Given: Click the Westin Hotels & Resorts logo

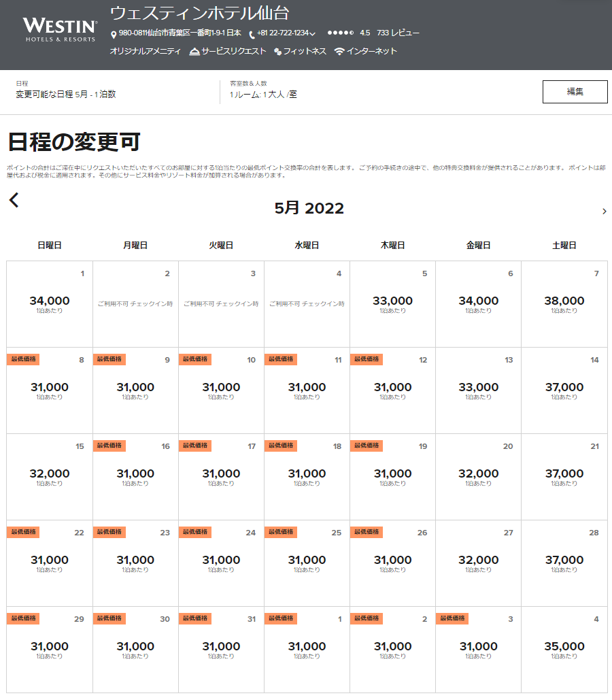Looking at the screenshot, I should click(60, 31).
